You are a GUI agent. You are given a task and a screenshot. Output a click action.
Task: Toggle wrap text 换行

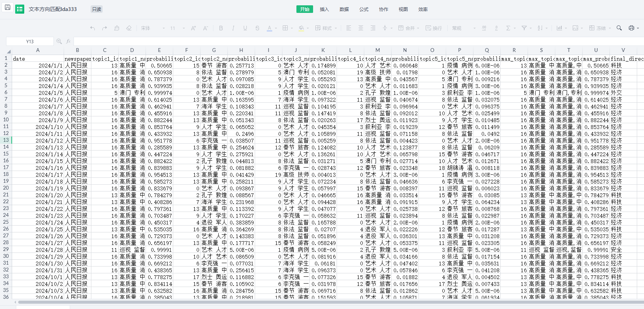pyautogui.click(x=434, y=28)
